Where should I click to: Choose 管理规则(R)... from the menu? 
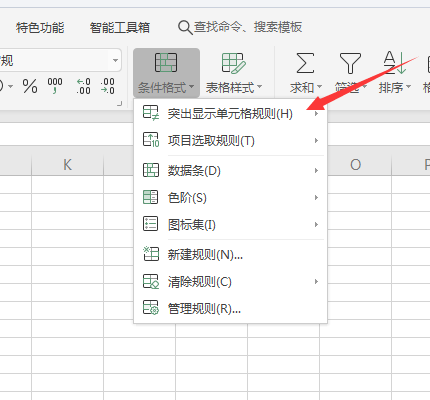(x=230, y=309)
